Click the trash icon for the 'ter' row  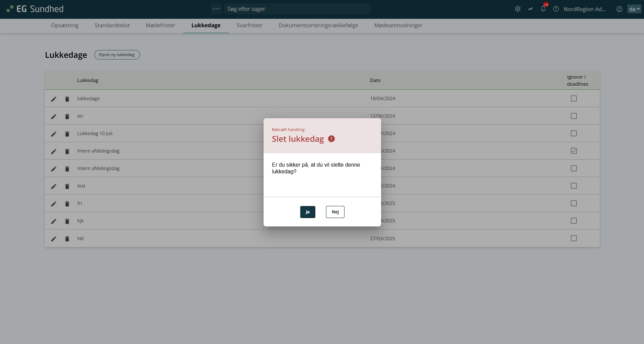[x=67, y=116]
